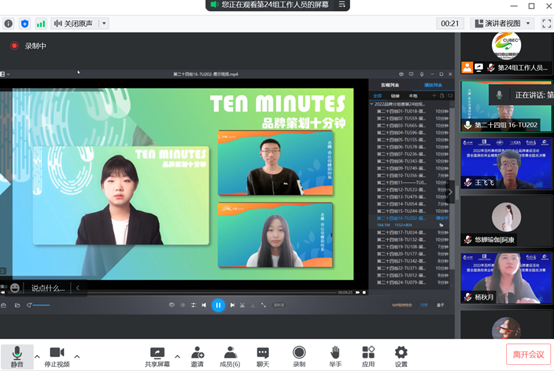Open the 成员(6) members panel
Image resolution: width=554 pixels, height=371 pixels.
pos(230,356)
